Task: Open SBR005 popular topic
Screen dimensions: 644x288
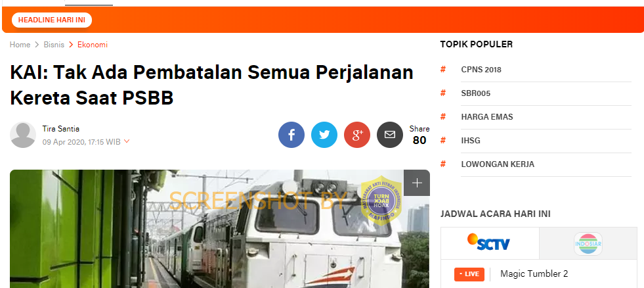Action: pyautogui.click(x=475, y=93)
